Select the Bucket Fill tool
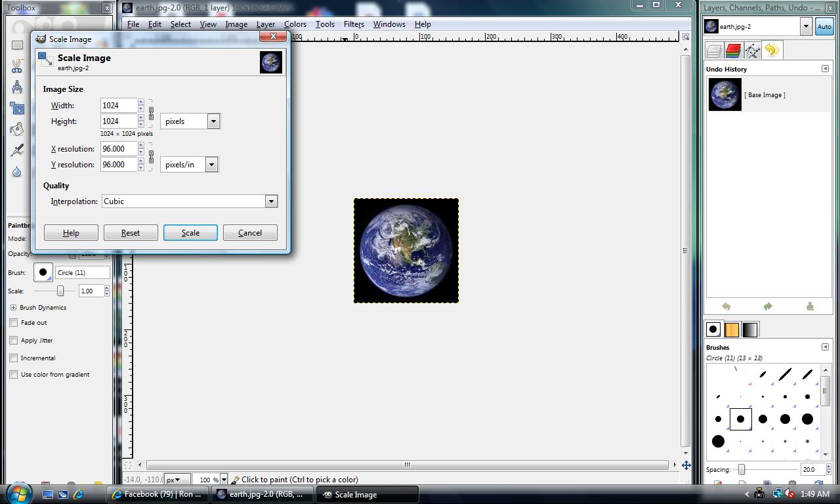 [17, 129]
